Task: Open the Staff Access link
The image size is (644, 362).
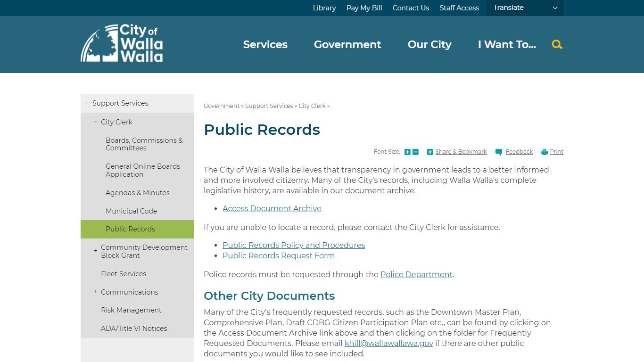Action: point(459,8)
